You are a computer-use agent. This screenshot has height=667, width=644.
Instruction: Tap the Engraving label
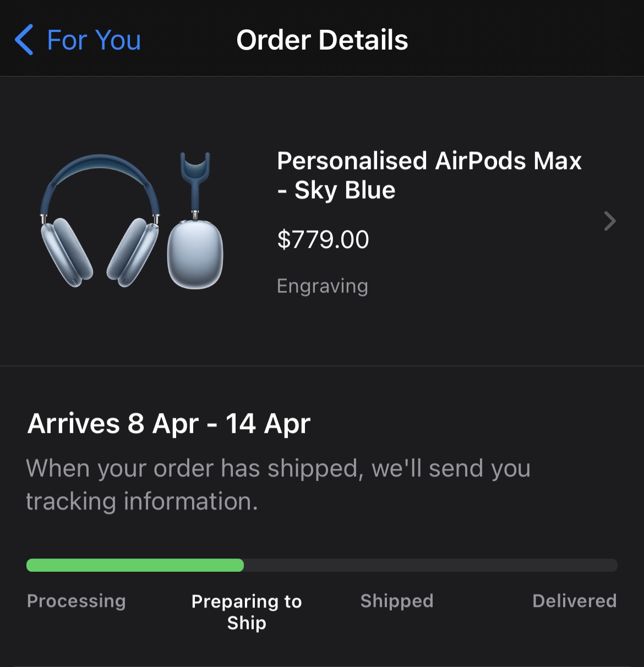pos(323,286)
